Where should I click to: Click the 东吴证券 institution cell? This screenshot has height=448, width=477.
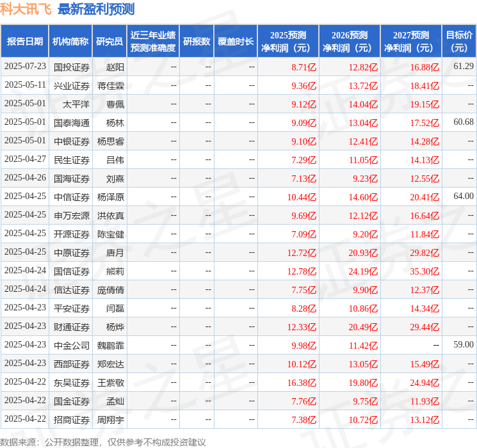click(72, 383)
